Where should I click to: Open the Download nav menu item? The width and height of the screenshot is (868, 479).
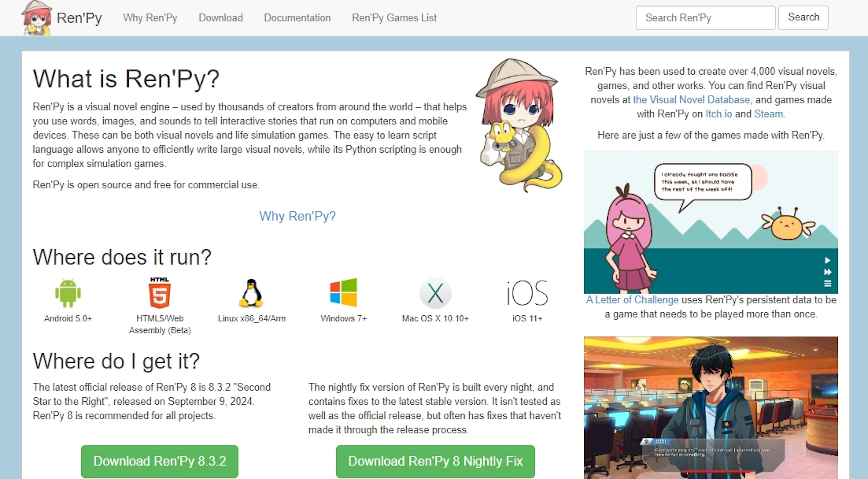point(221,18)
